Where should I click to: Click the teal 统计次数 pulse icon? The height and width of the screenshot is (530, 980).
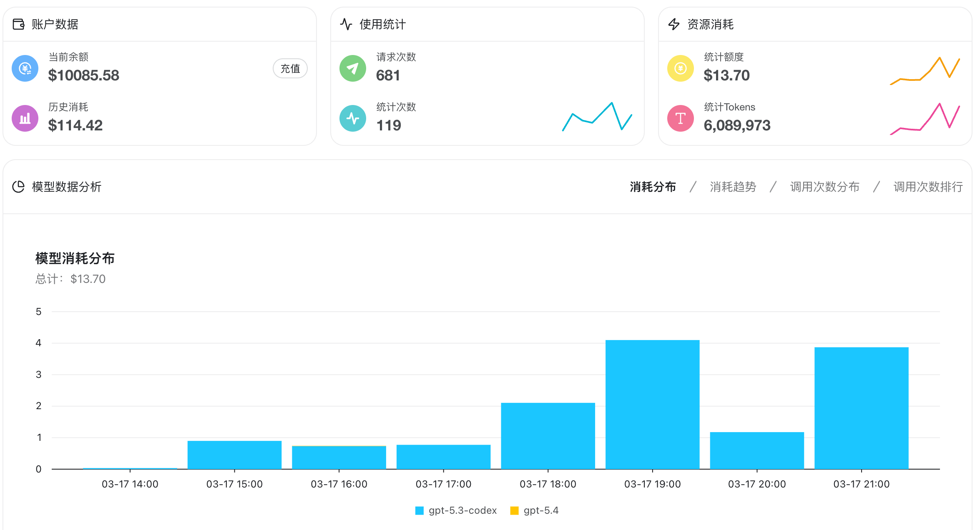pos(353,118)
